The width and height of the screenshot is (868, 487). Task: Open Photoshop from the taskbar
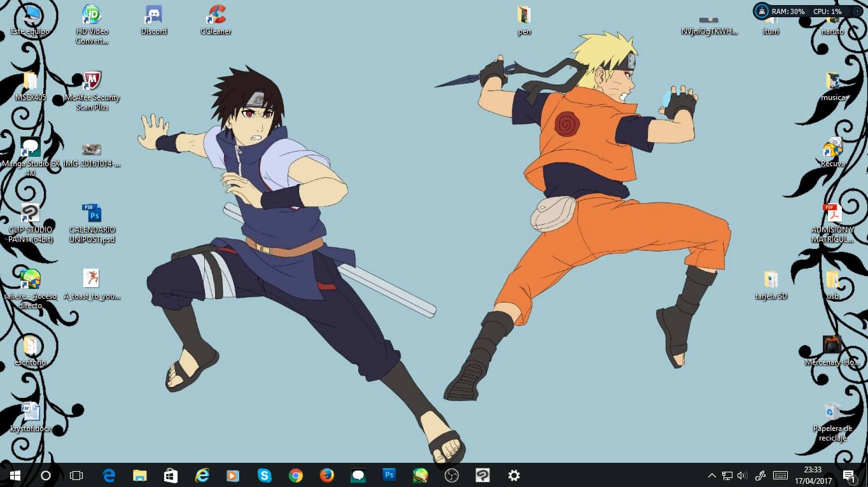[x=389, y=475]
